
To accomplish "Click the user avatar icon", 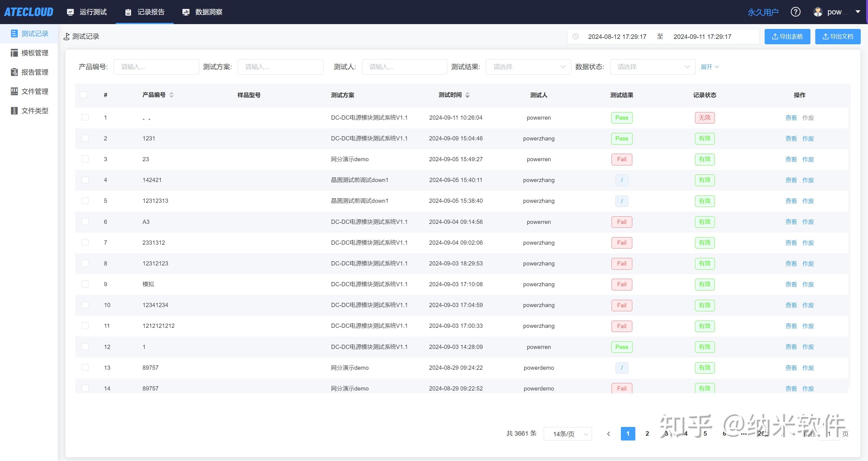I will tap(818, 12).
